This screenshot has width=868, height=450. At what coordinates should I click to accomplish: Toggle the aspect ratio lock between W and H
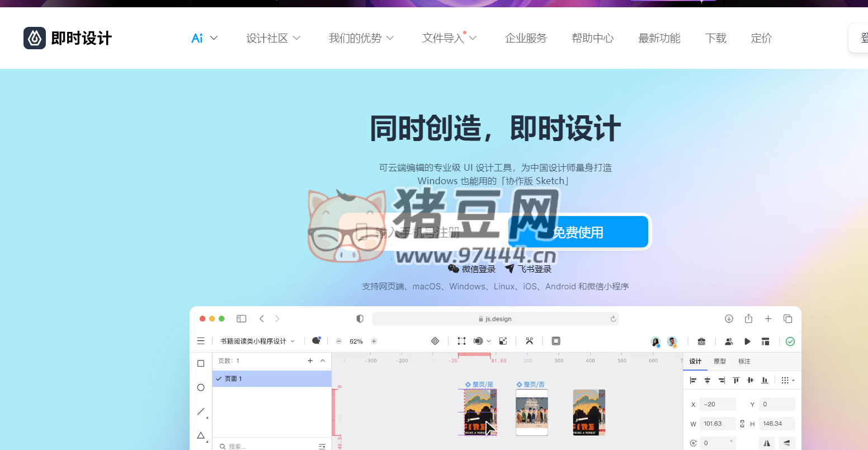742,424
